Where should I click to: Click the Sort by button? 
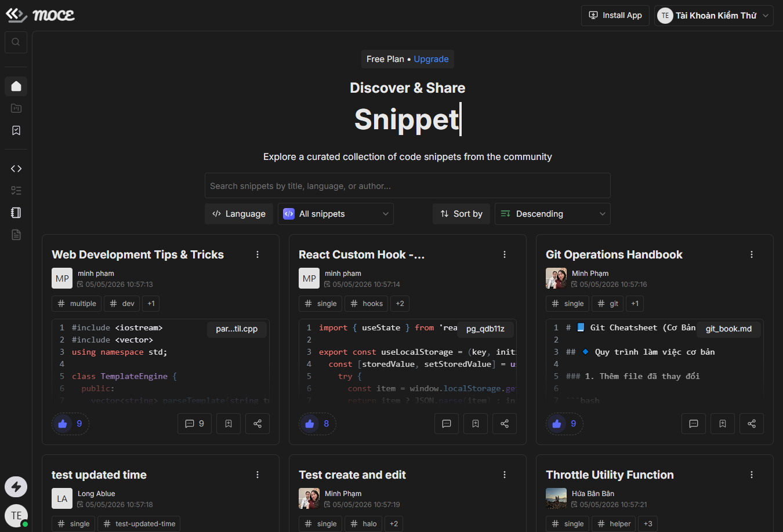461,214
